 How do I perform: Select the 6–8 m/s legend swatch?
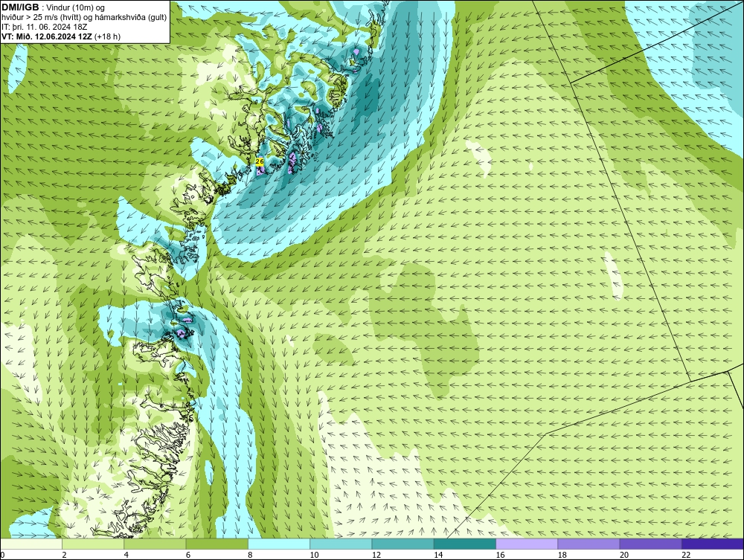(217, 544)
